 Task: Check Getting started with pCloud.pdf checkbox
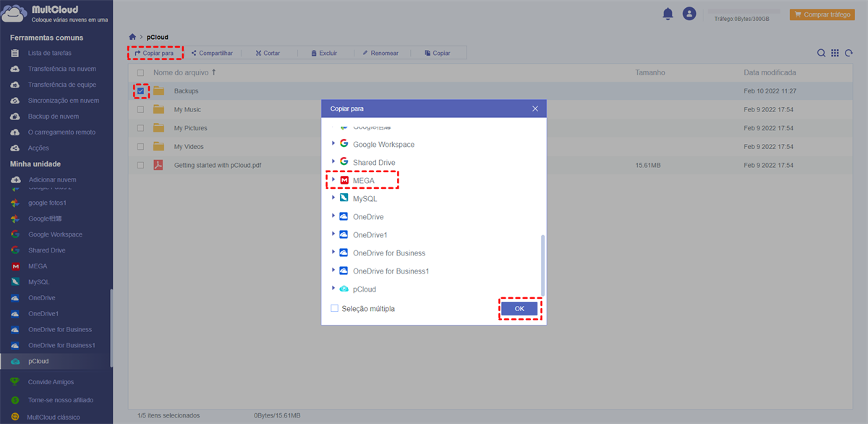[x=140, y=165]
